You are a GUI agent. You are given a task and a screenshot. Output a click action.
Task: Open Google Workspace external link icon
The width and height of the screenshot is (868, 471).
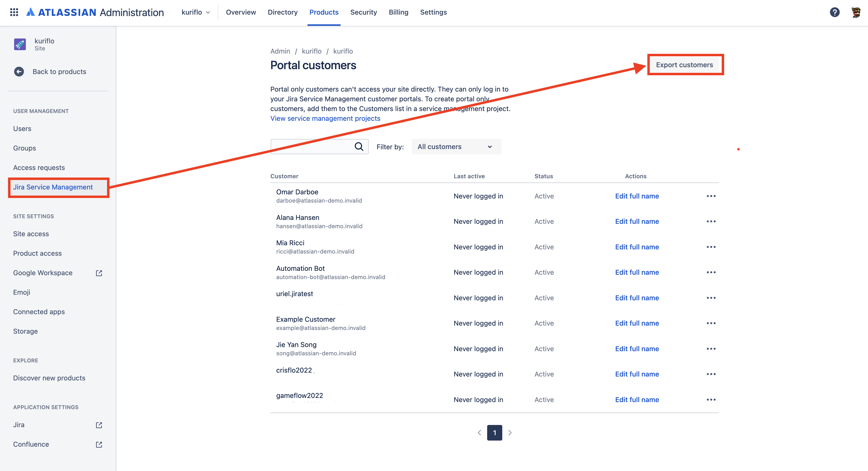tap(99, 273)
